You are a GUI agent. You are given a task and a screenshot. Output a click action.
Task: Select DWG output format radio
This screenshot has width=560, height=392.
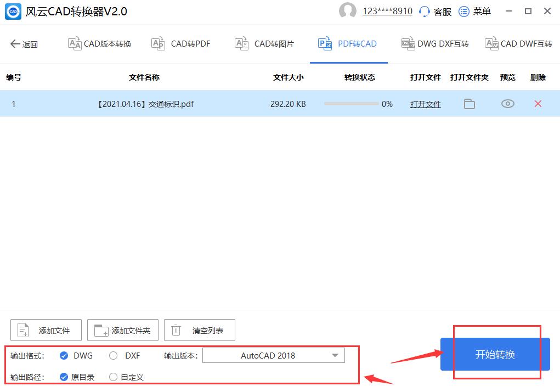click(64, 356)
